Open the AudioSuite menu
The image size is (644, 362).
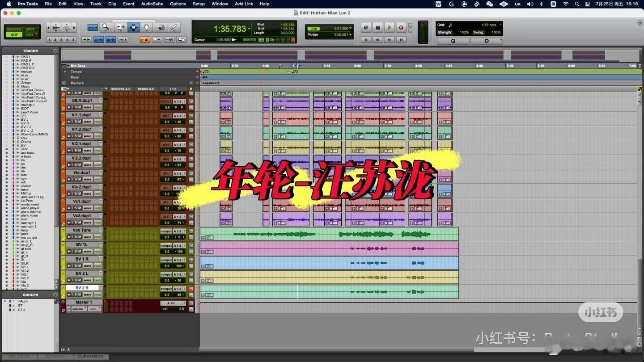152,4
